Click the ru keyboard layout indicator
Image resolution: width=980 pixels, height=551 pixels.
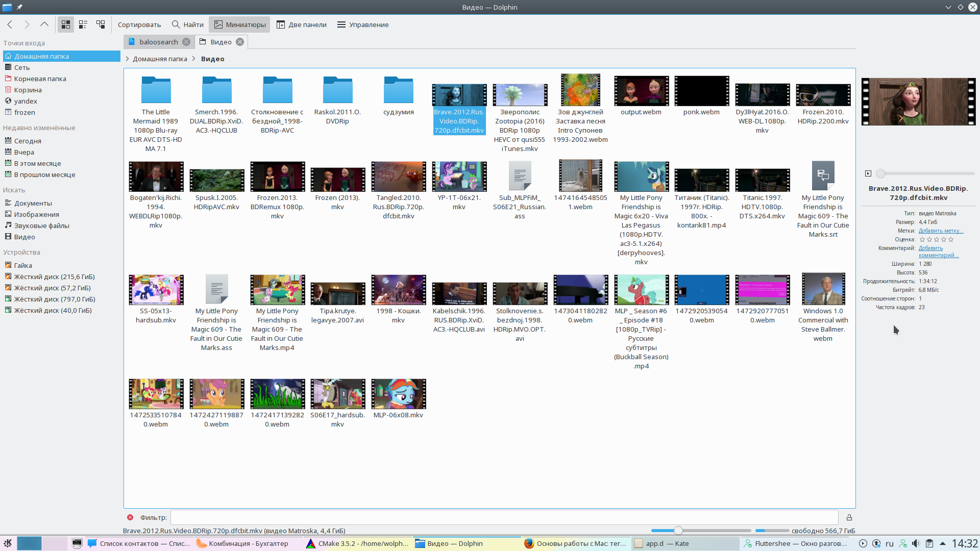point(889,543)
